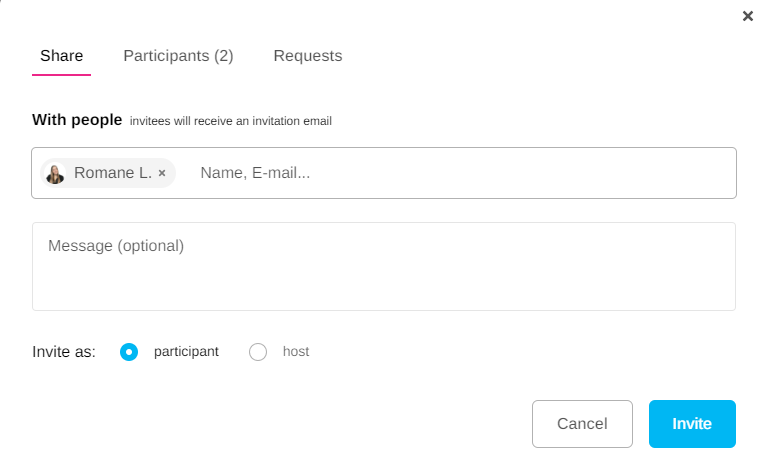Click the participant option label
The height and width of the screenshot is (468, 758).
[186, 352]
